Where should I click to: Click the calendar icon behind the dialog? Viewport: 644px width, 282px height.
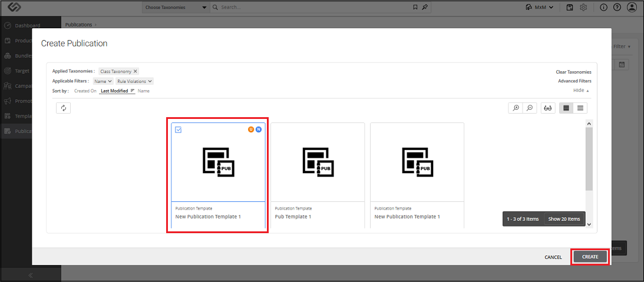[622, 64]
